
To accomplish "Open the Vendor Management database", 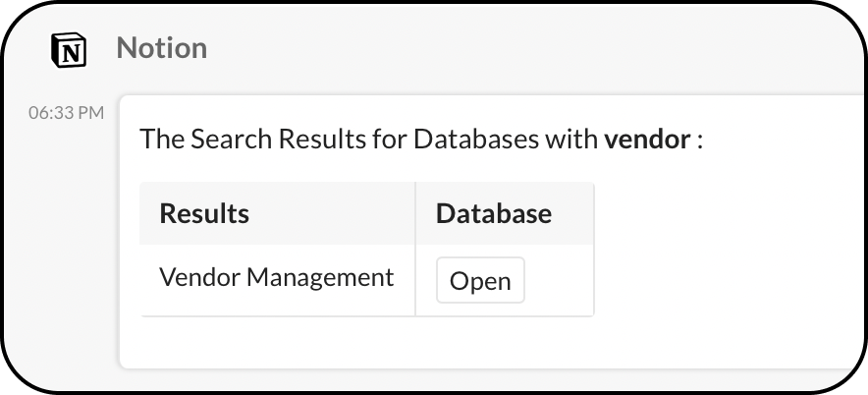I will (x=480, y=281).
